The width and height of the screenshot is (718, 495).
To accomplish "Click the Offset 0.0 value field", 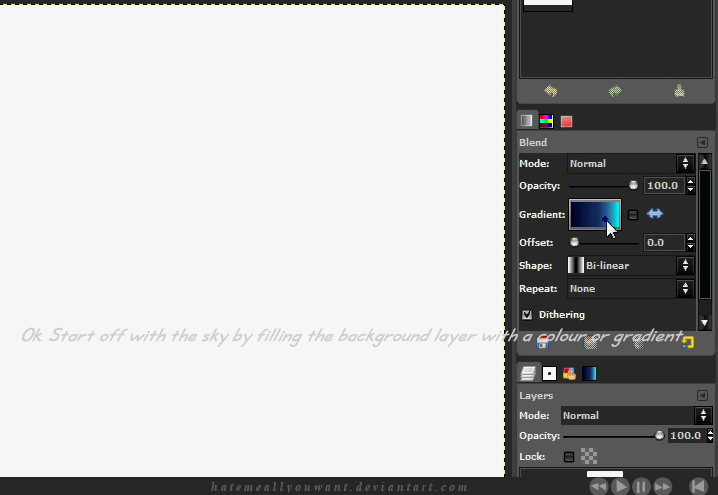I will 664,242.
